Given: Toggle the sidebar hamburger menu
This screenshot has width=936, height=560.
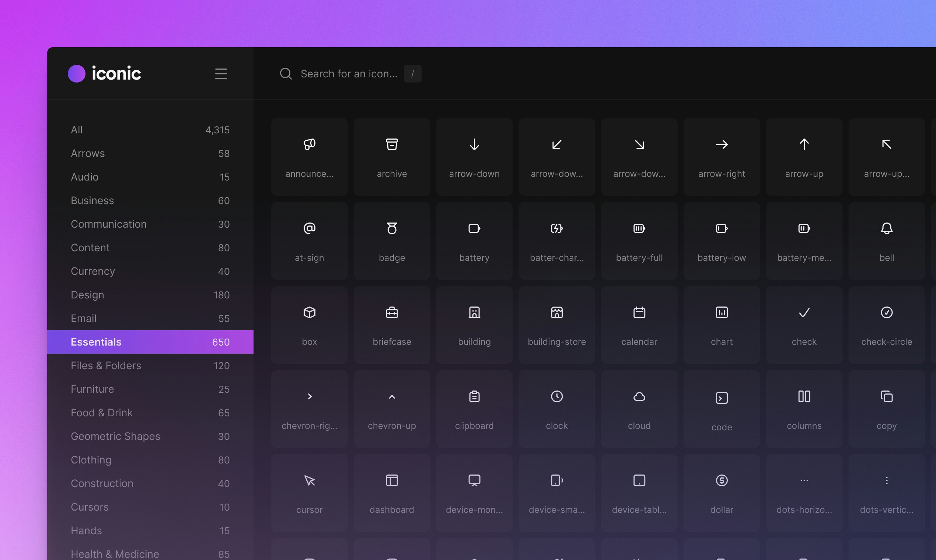Looking at the screenshot, I should click(221, 74).
